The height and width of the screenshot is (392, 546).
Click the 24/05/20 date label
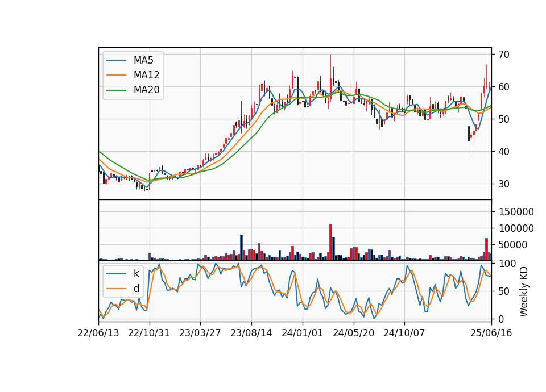click(x=353, y=333)
